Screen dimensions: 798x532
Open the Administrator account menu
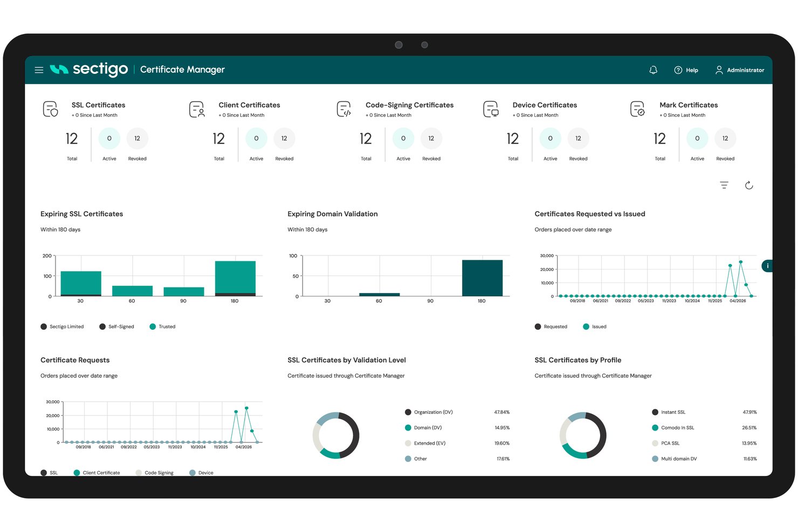(x=739, y=70)
